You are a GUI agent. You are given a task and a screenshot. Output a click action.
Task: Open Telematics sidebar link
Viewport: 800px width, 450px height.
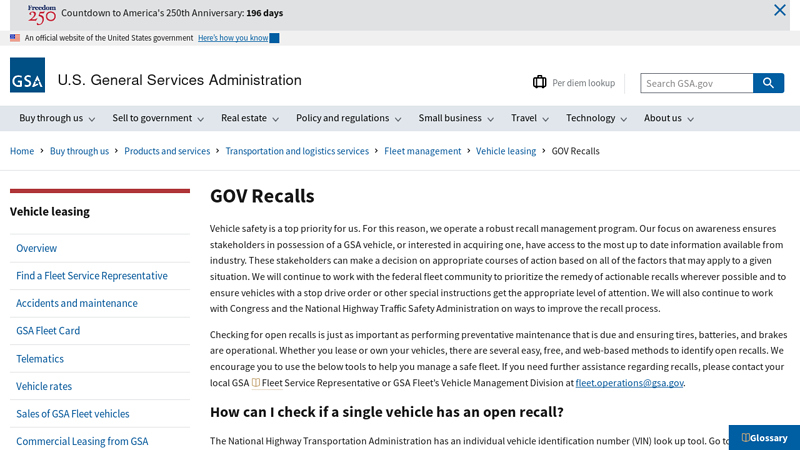click(x=40, y=359)
